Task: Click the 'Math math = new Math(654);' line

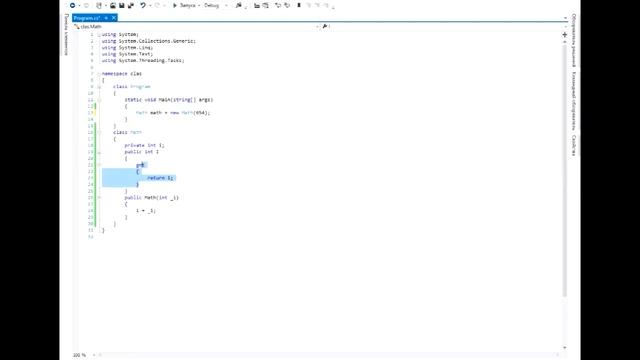Action: click(x=173, y=113)
